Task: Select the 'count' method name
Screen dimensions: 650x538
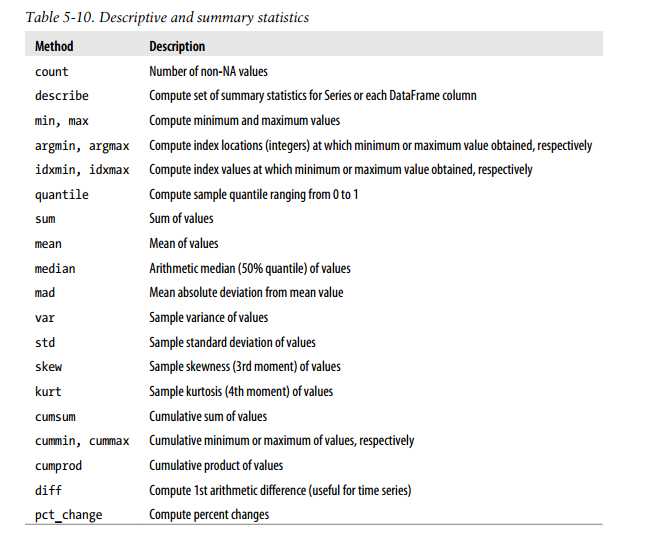Action: (51, 71)
